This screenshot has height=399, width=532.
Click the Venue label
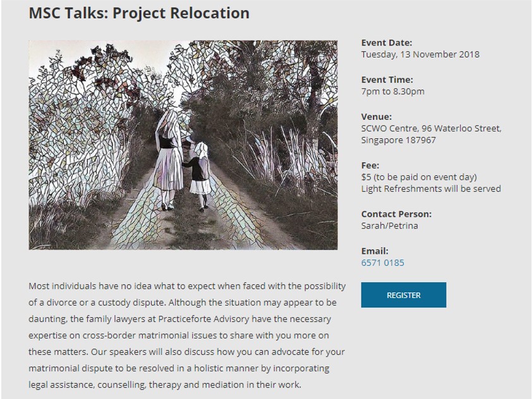coord(377,117)
